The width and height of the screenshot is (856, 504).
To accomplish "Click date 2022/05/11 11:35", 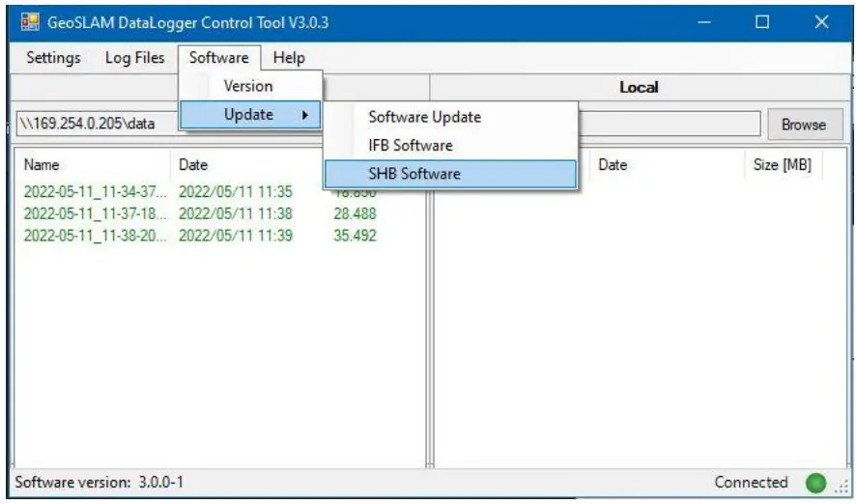I will pos(236,192).
